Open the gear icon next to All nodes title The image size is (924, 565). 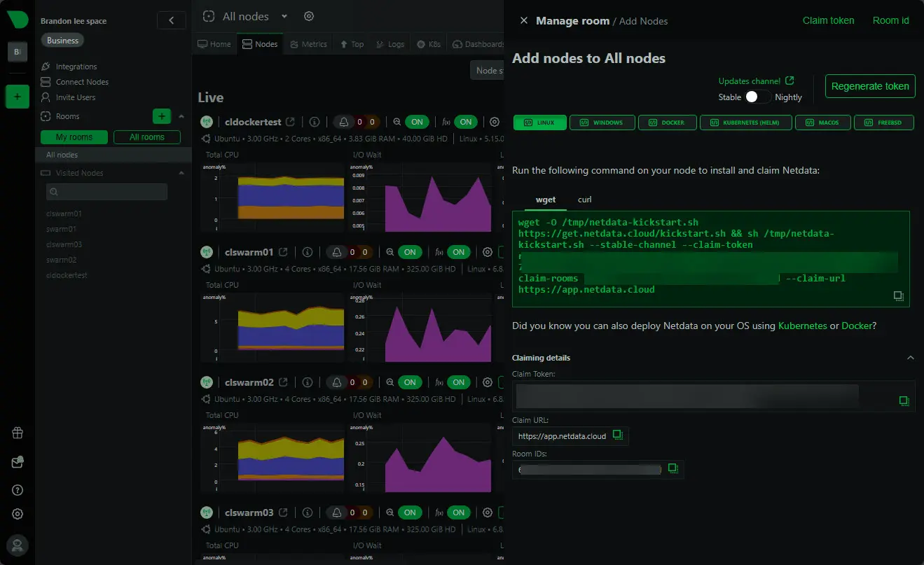309,16
